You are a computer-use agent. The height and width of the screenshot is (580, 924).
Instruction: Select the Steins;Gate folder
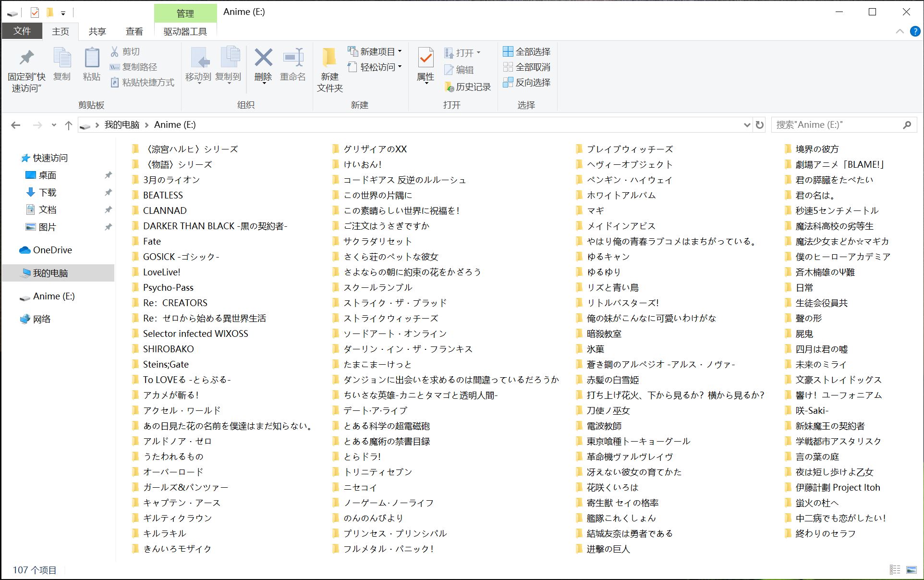tap(160, 364)
